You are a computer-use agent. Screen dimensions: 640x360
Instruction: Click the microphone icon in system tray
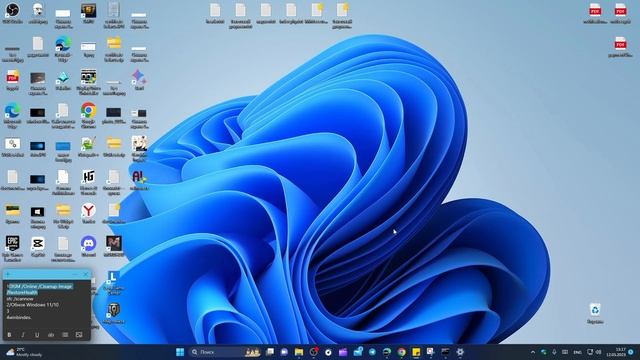click(554, 352)
